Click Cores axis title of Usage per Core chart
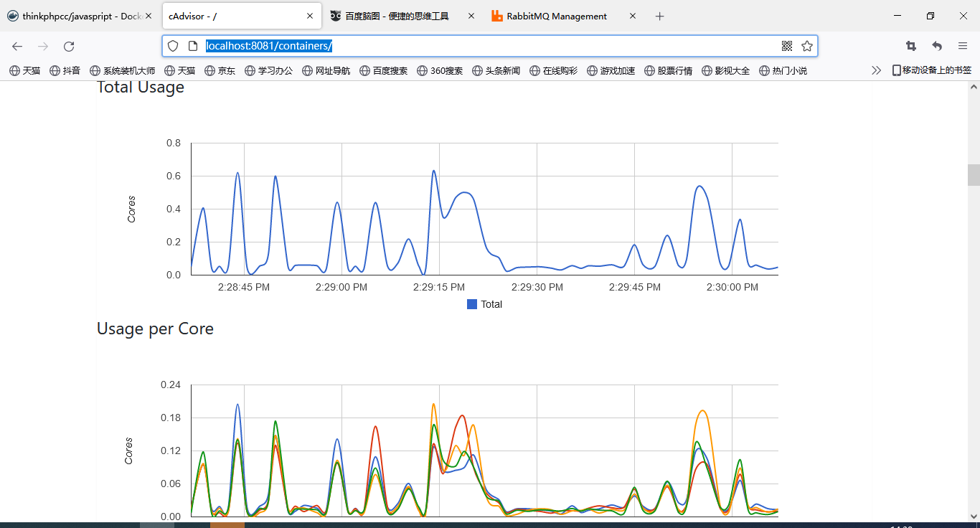The width and height of the screenshot is (980, 528). pos(128,451)
